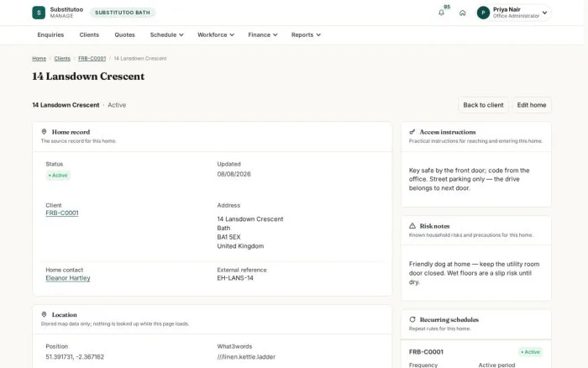Open the Priya Nair account dropdown chevron
The height and width of the screenshot is (368, 588).
[544, 13]
